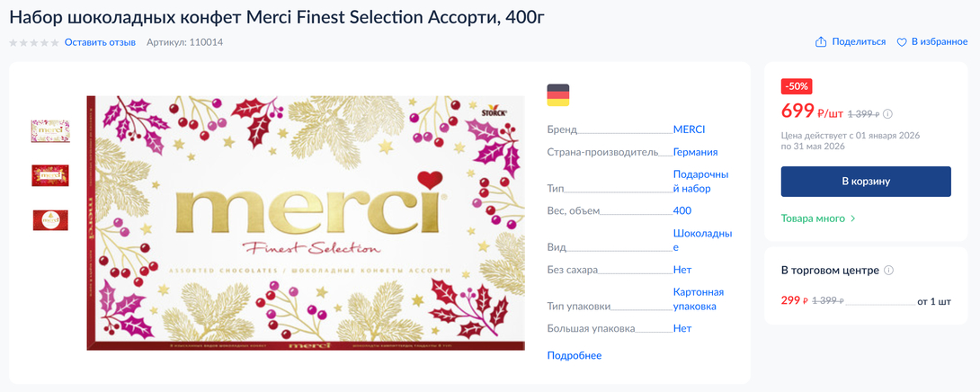The image size is (980, 392).
Task: Click the Картонная упаковка link
Action: coord(698,299)
